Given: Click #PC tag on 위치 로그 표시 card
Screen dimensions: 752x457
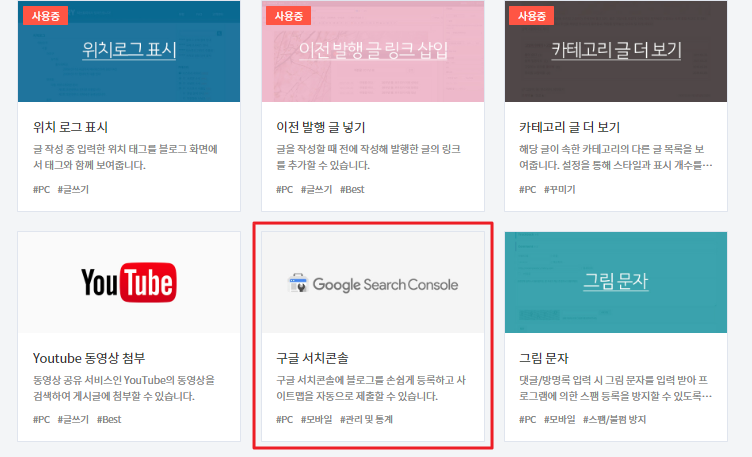Looking at the screenshot, I should point(41,189).
